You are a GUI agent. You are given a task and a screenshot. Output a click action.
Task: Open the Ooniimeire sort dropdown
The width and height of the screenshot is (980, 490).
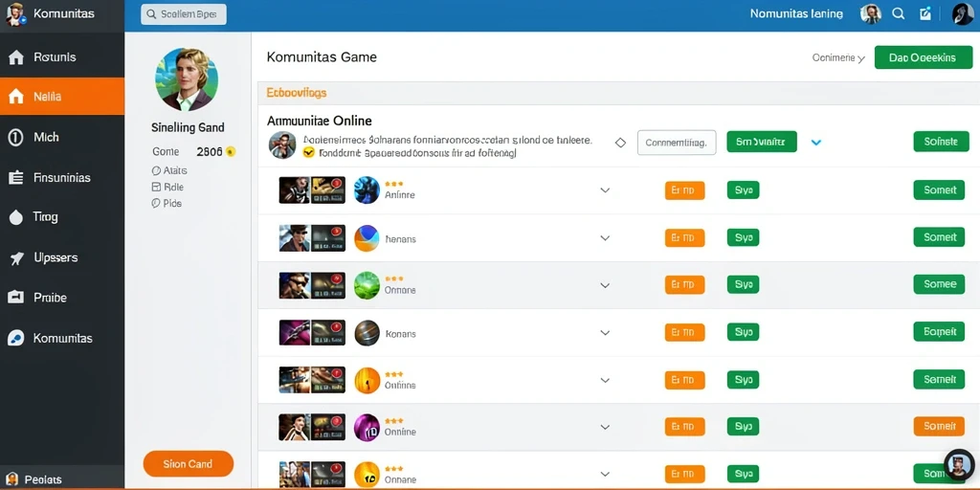[838, 57]
